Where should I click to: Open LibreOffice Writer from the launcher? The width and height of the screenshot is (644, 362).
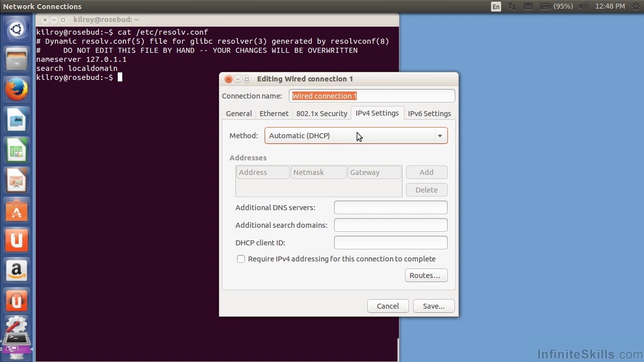coord(17,120)
